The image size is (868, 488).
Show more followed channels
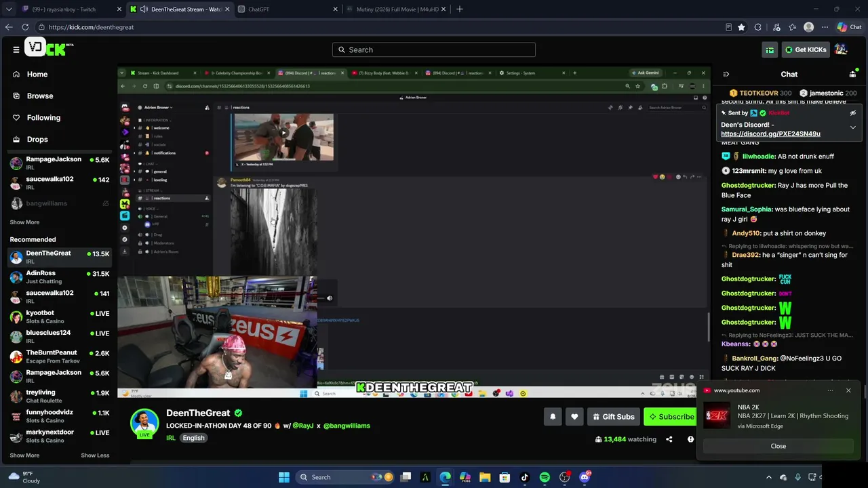pyautogui.click(x=24, y=222)
